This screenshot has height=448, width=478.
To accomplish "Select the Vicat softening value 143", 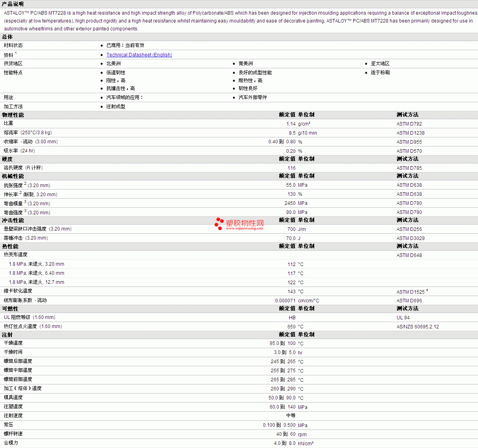I will tap(292, 292).
